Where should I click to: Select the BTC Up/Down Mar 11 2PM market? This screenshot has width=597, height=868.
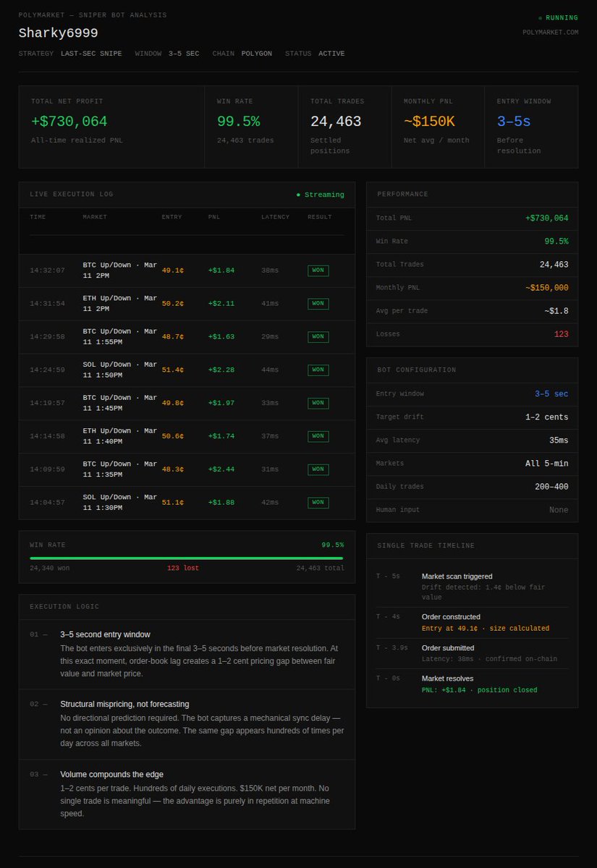(119, 271)
